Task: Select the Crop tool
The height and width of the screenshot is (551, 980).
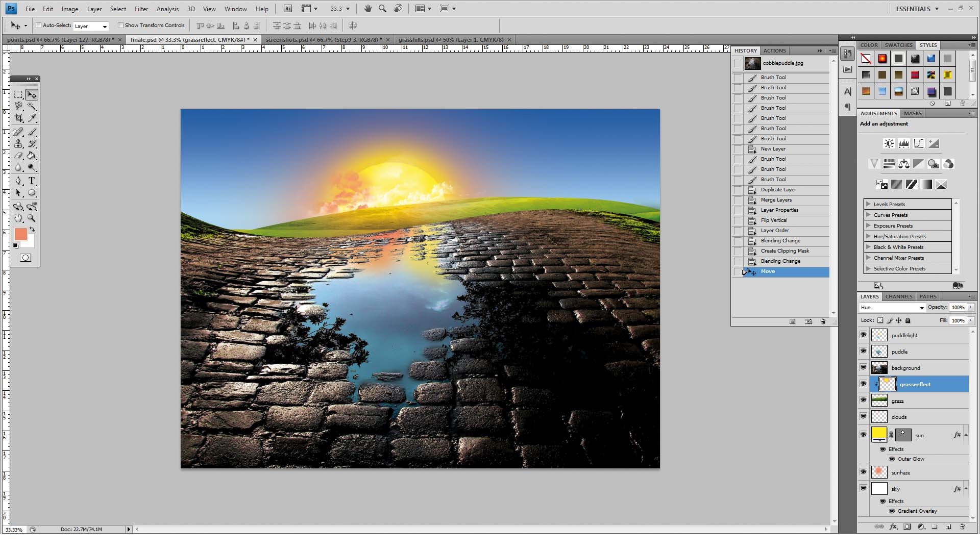Action: coord(19,118)
